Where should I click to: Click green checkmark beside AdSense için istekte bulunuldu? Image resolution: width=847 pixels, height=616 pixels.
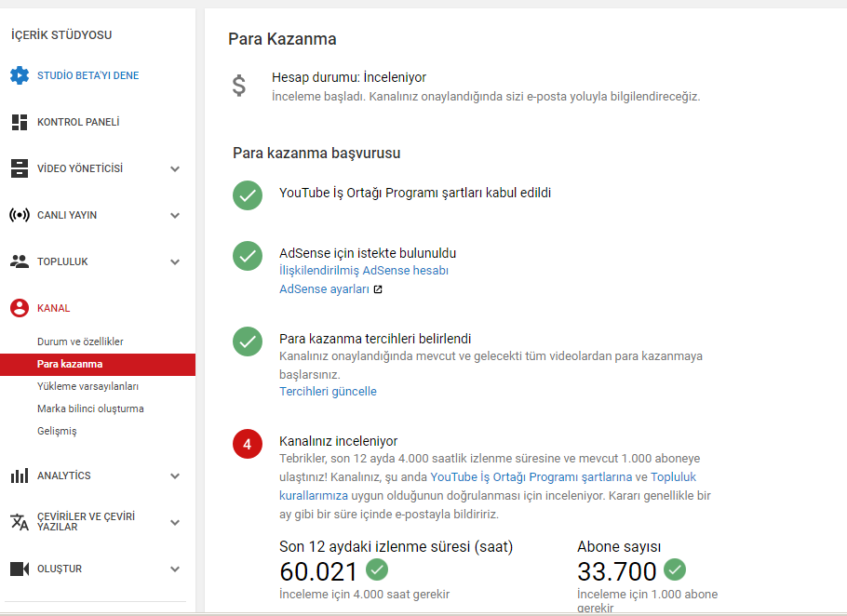tap(248, 256)
